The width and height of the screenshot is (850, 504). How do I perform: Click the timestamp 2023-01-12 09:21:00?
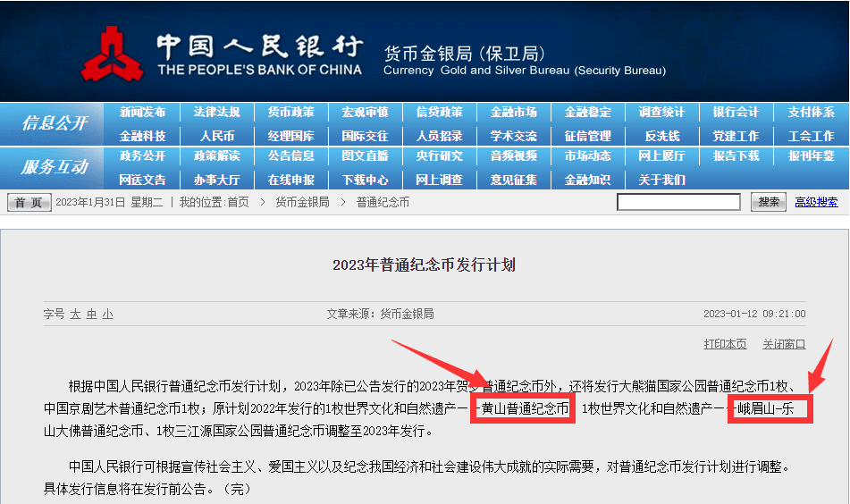pyautogui.click(x=754, y=314)
